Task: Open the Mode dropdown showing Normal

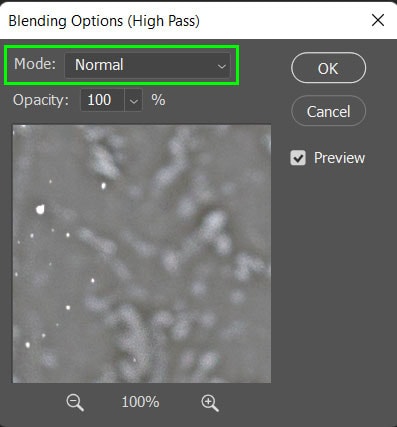Action: point(147,65)
